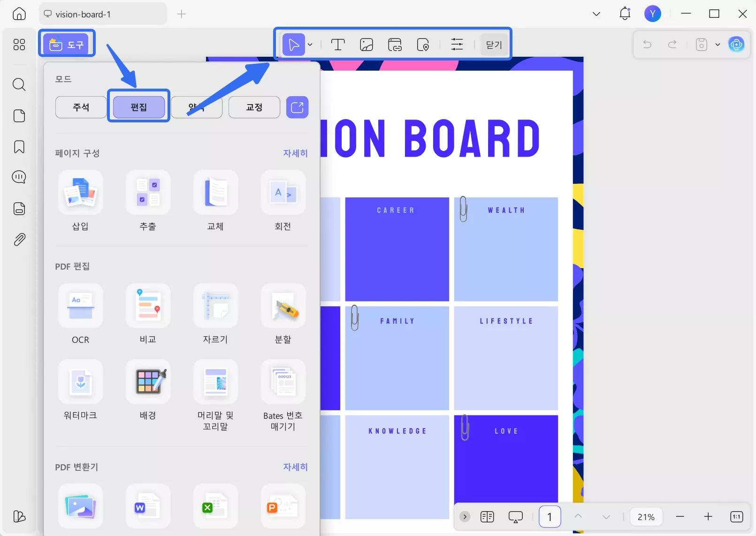The height and width of the screenshot is (536, 756).
Task: Switch the page layout view icon
Action: [488, 517]
